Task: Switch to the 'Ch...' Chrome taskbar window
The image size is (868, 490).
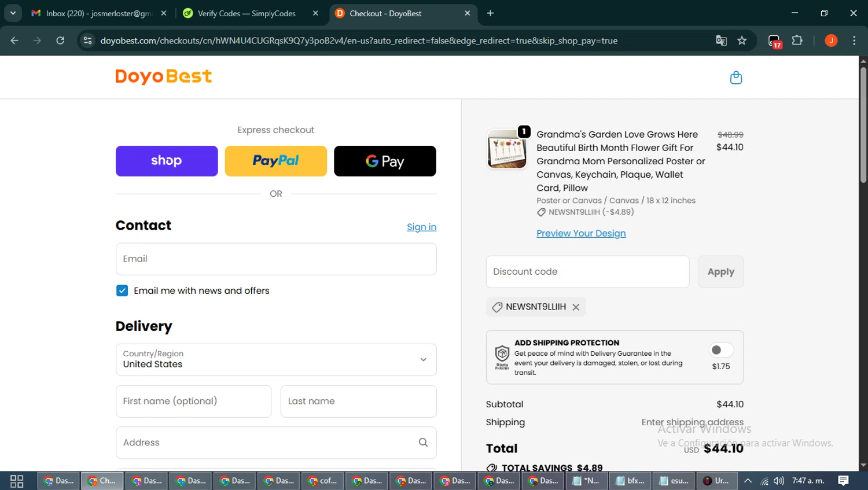Action: [102, 481]
